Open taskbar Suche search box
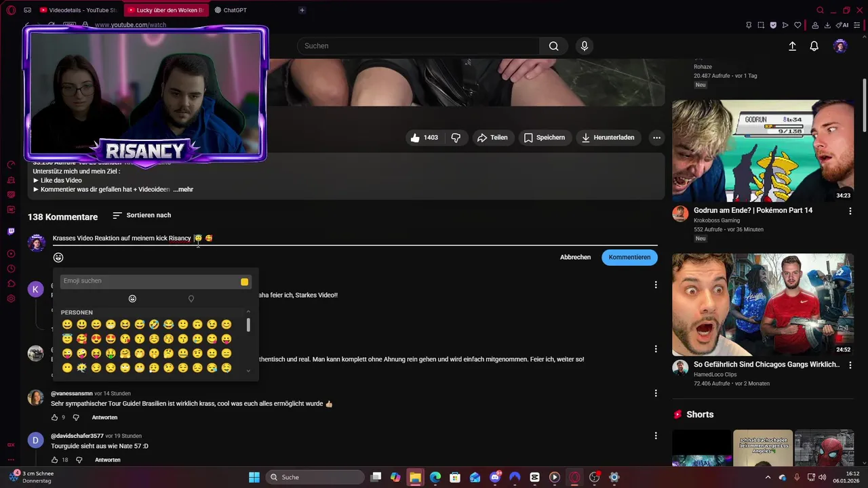The width and height of the screenshot is (868, 488). click(315, 477)
